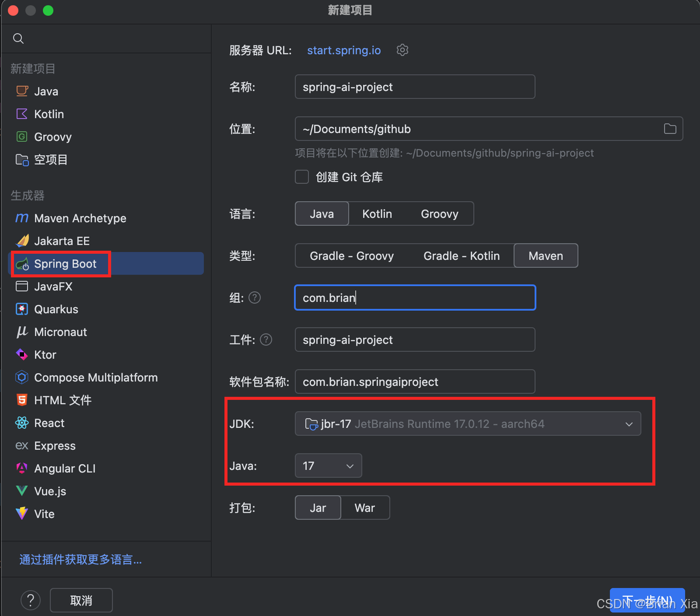Choose Gradle - Groovy build type
Viewport: 700px width, 616px height.
coord(352,256)
